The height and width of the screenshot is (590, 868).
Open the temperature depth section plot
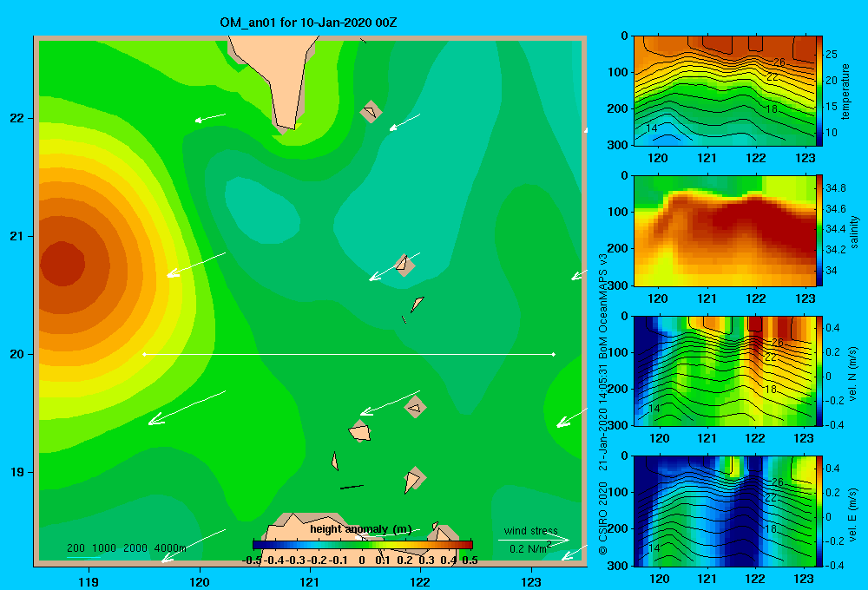pyautogui.click(x=724, y=91)
